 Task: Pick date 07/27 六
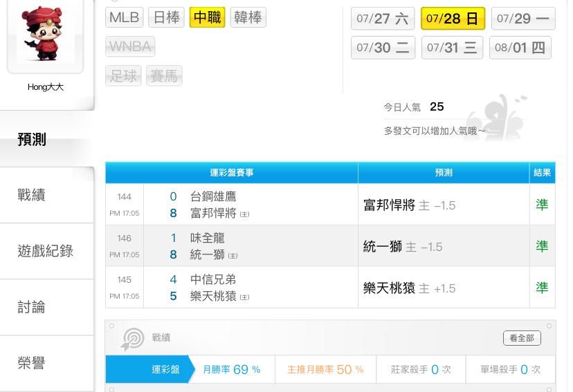[383, 18]
